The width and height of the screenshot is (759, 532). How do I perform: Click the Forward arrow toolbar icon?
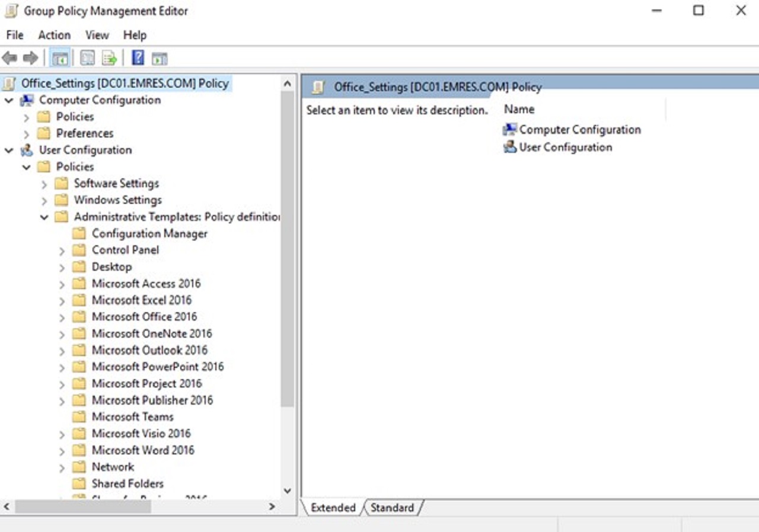(x=30, y=58)
